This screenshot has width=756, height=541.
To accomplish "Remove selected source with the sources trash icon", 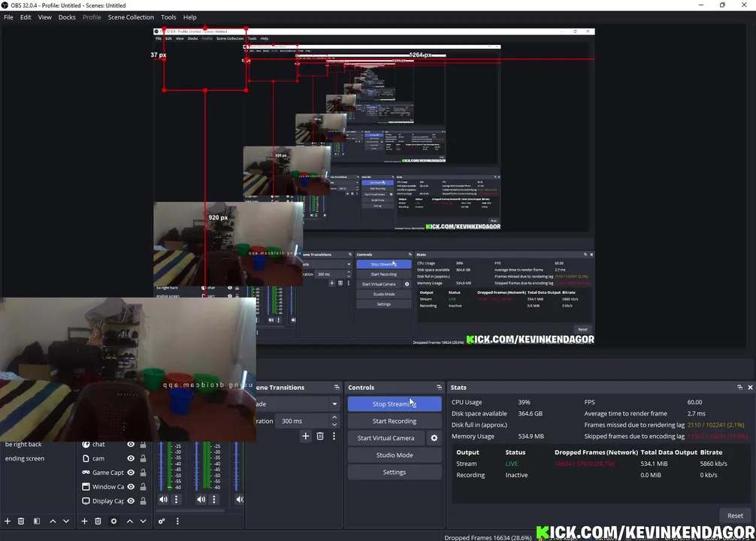I will [98, 521].
